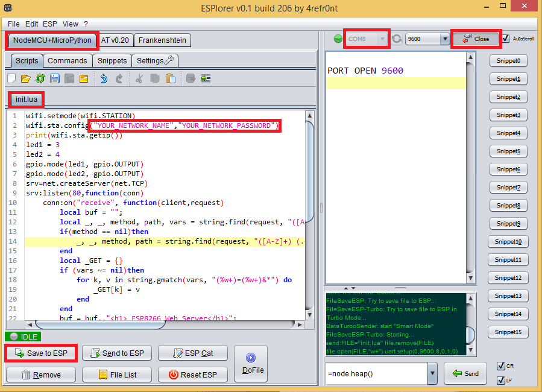
Task: Select the Redo icon
Action: point(119,78)
